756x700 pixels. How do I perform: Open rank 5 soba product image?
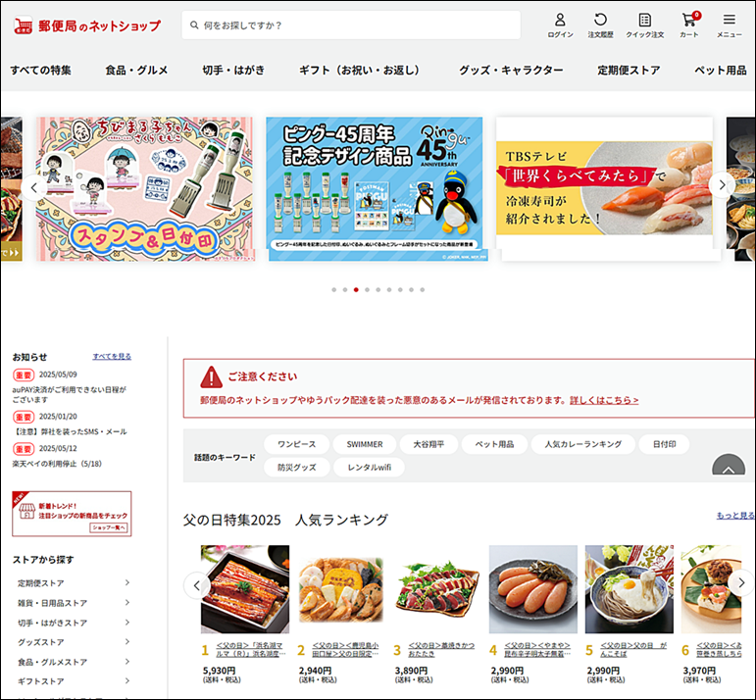(x=630, y=589)
